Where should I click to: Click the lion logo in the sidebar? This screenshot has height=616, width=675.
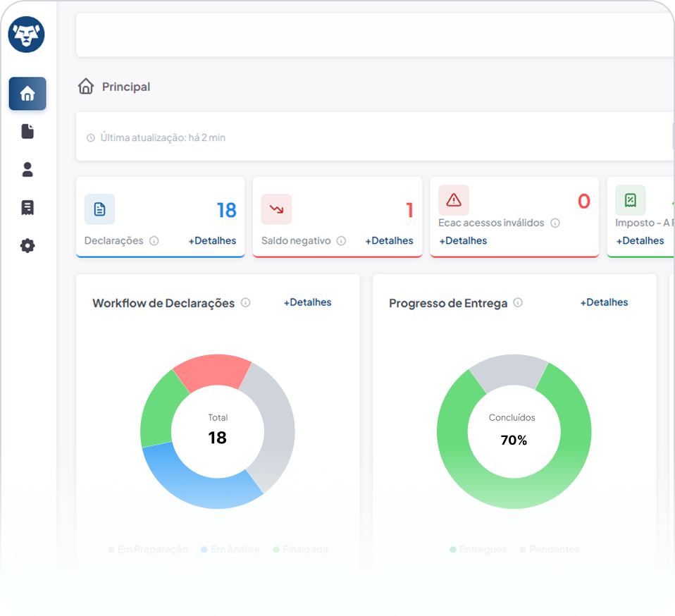pos(27,35)
